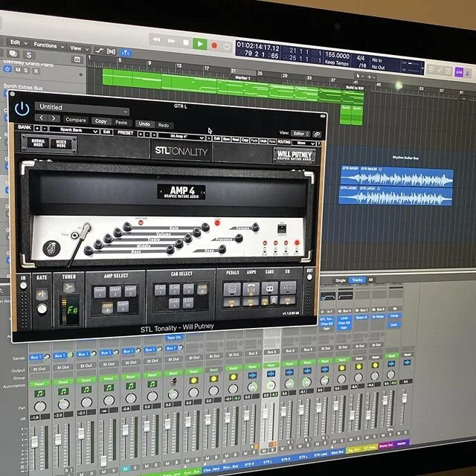Select AMP 2 in Amp Select
476x476 pixels.
pos(115,291)
